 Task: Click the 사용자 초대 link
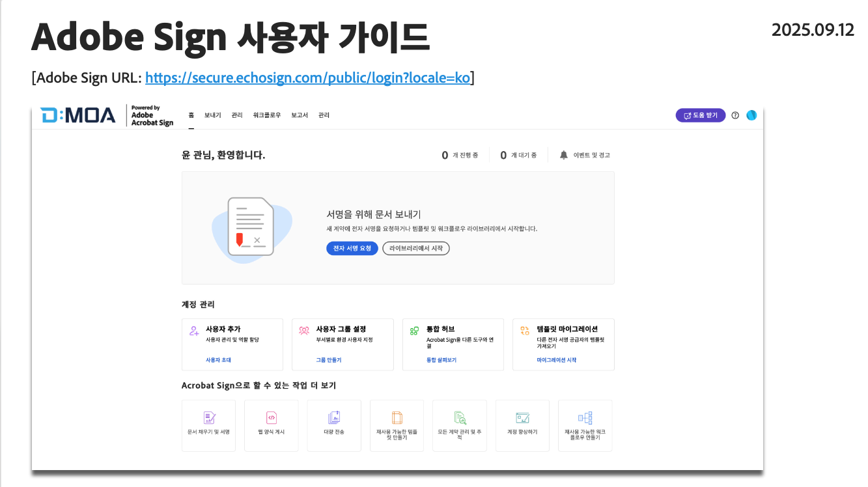click(x=218, y=360)
